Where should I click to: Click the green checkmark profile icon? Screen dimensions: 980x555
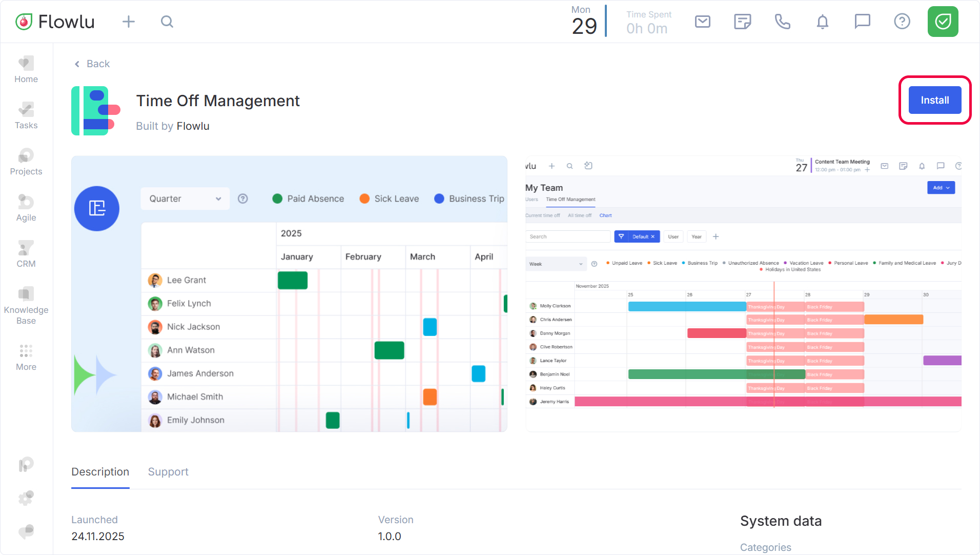[943, 22]
